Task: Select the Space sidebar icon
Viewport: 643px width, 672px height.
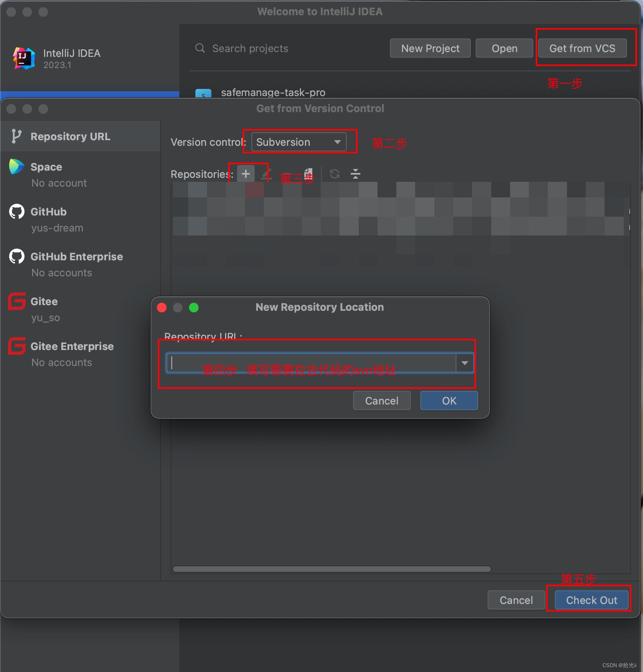Action: click(16, 167)
